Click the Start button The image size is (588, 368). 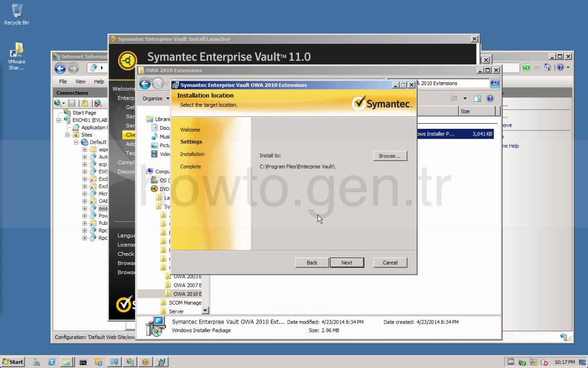coord(13,362)
